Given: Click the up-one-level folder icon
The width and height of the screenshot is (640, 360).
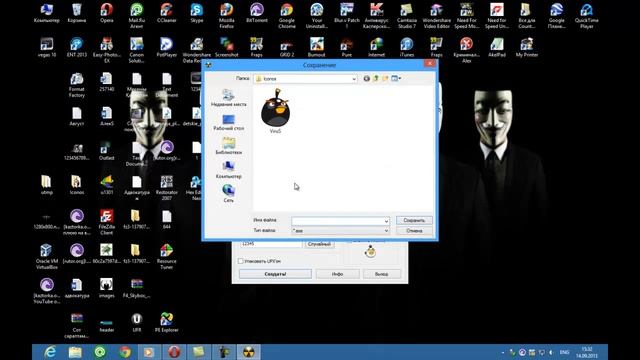Looking at the screenshot, I should tap(376, 78).
